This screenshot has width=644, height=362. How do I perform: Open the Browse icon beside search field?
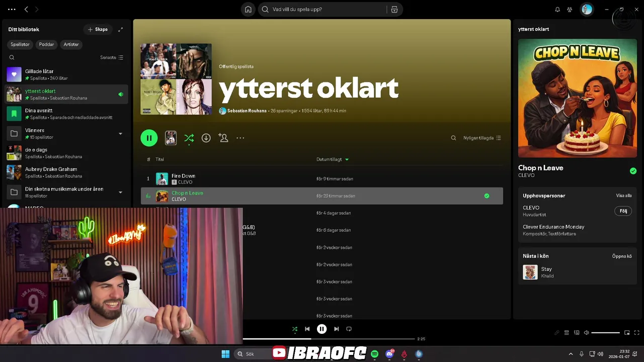coord(394,10)
